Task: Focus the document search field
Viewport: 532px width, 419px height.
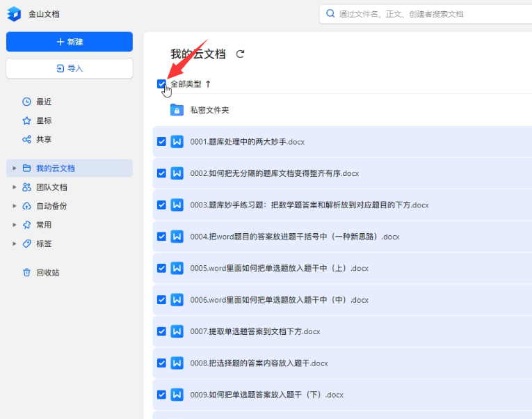Action: point(426,14)
